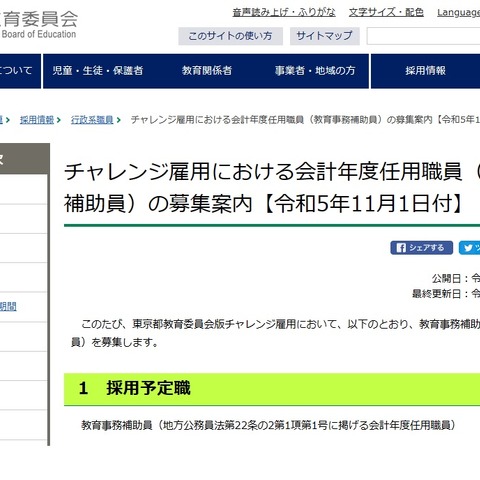Viewport: 480px width, 480px height.
Task: Open the 文字サイズ・配色 link
Action: [386, 13]
